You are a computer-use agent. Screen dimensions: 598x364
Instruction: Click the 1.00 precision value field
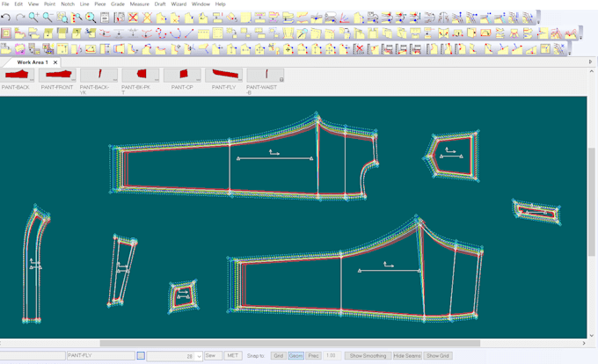click(x=332, y=355)
